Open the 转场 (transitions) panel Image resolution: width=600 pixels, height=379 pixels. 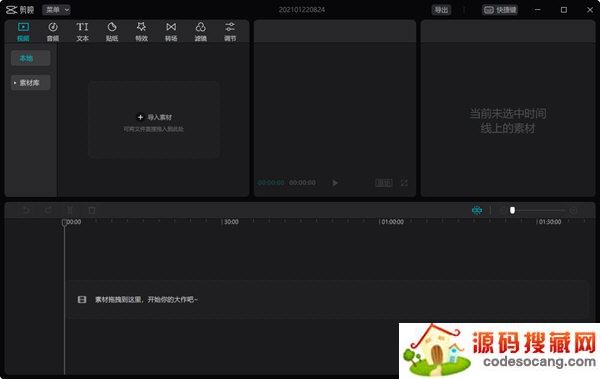[171, 31]
